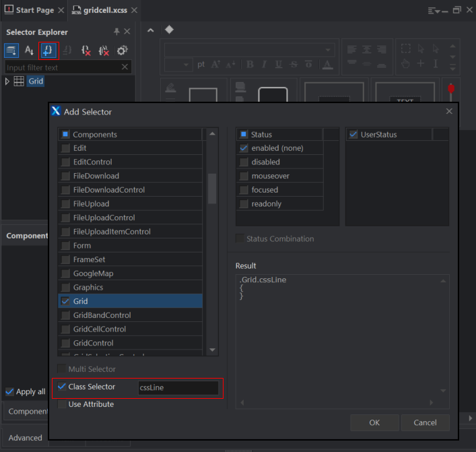Click the first view-mode icon in Selector Explorer
Screen dimensions: 476x452
coord(11,50)
